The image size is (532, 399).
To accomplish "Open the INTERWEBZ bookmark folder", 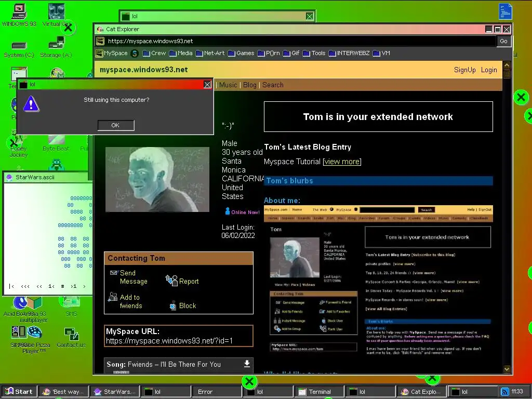I will click(x=349, y=54).
